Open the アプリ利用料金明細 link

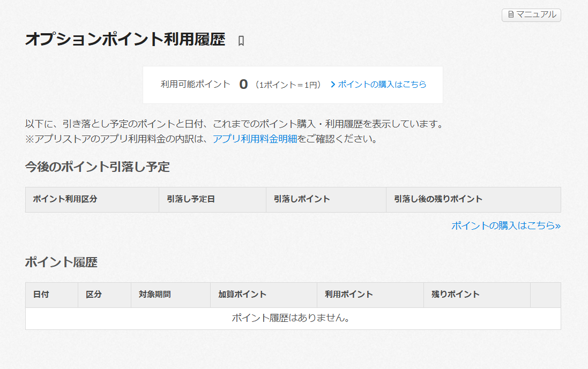click(x=255, y=139)
